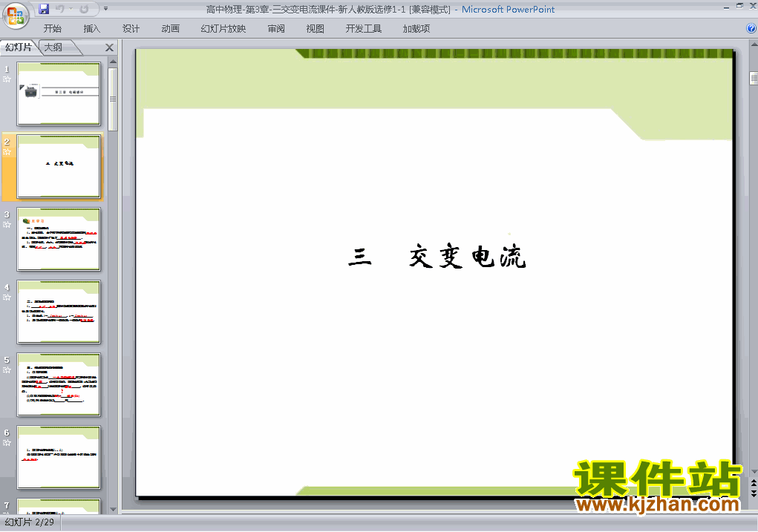Click the status bar text 幻灯片 2/29
The image size is (758, 532).
click(30, 522)
